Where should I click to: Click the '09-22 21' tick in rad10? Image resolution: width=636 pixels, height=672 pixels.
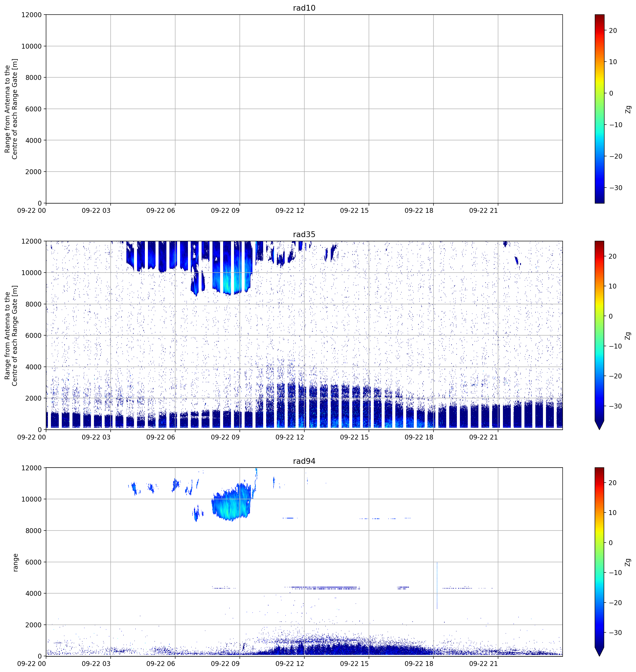(483, 210)
